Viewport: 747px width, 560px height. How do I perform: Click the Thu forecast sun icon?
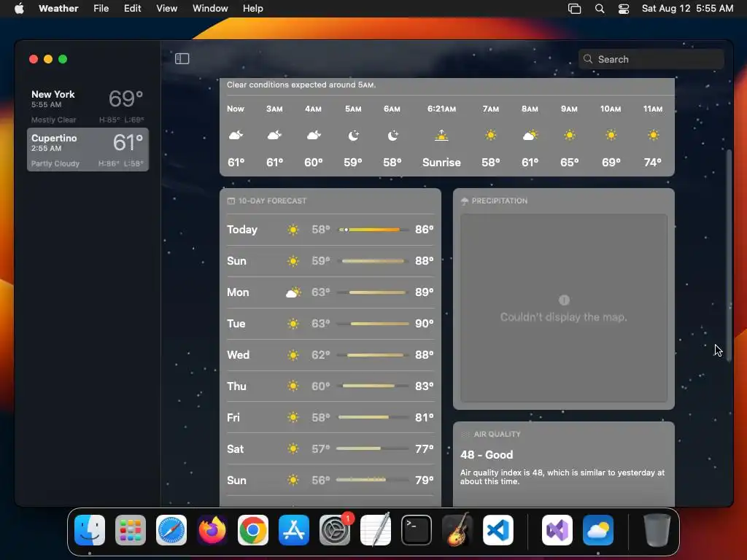pos(293,386)
